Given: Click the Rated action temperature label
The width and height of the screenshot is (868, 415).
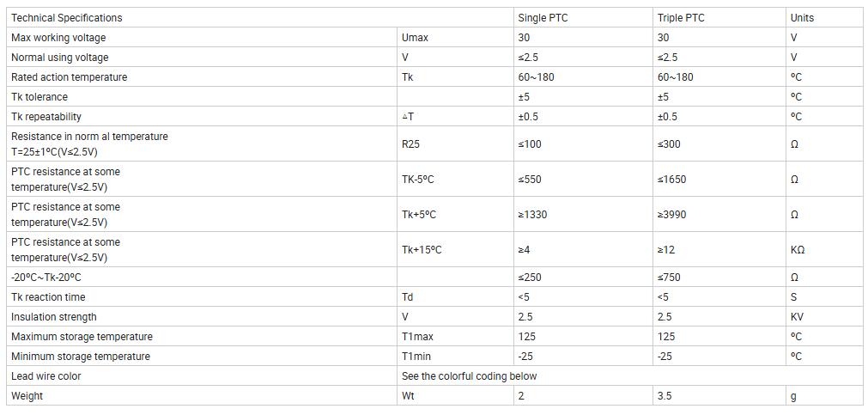Looking at the screenshot, I should [x=69, y=77].
